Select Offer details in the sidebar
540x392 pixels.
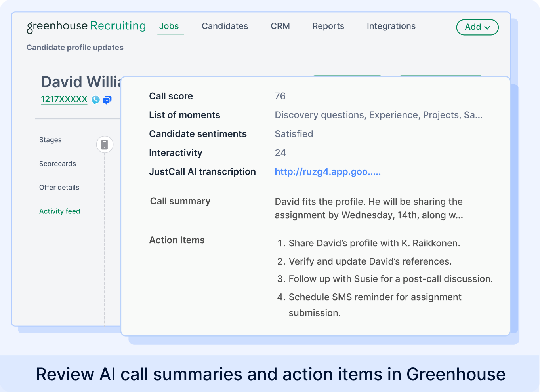(x=59, y=187)
